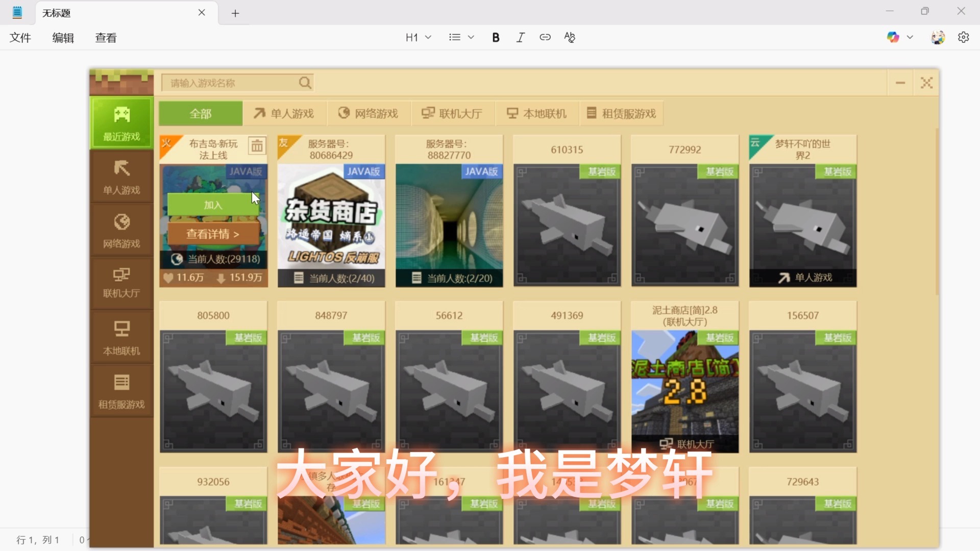Open the 729643 game card

point(803,506)
